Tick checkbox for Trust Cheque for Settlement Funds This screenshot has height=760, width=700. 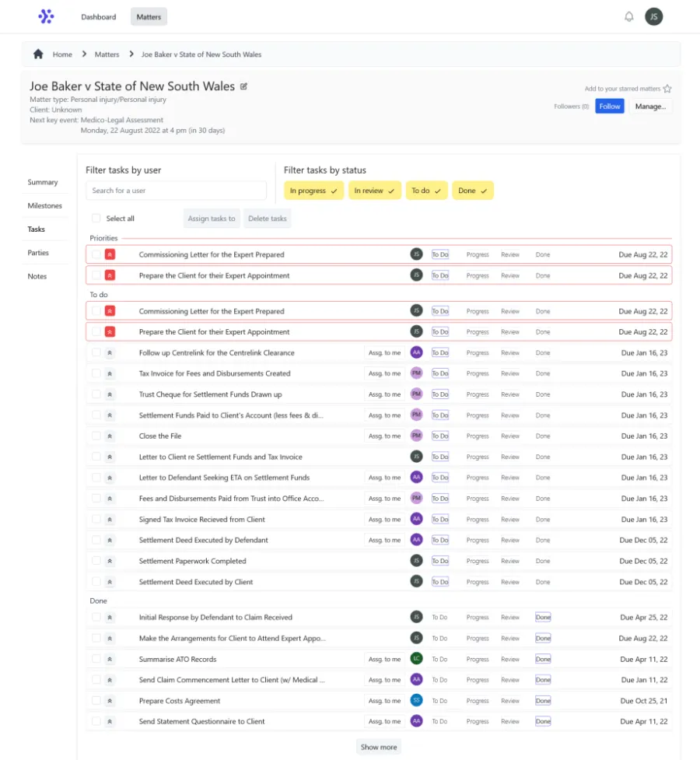click(x=96, y=394)
